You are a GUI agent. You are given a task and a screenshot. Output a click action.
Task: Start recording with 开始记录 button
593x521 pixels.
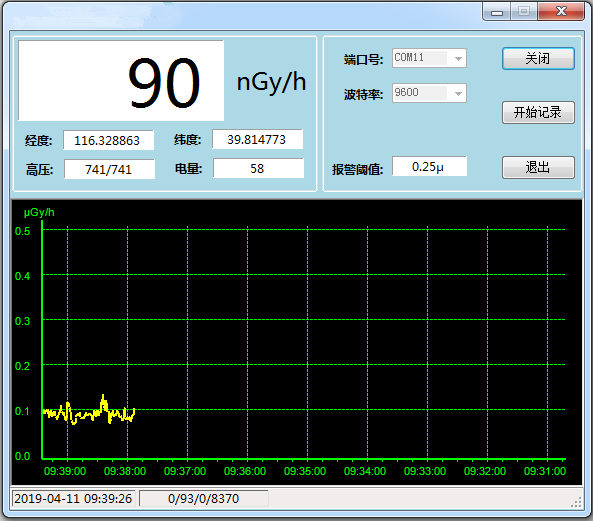538,112
